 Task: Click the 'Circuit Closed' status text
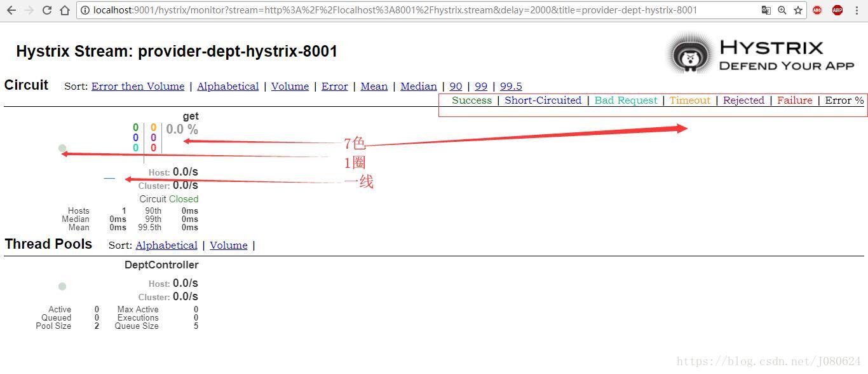pyautogui.click(x=169, y=199)
